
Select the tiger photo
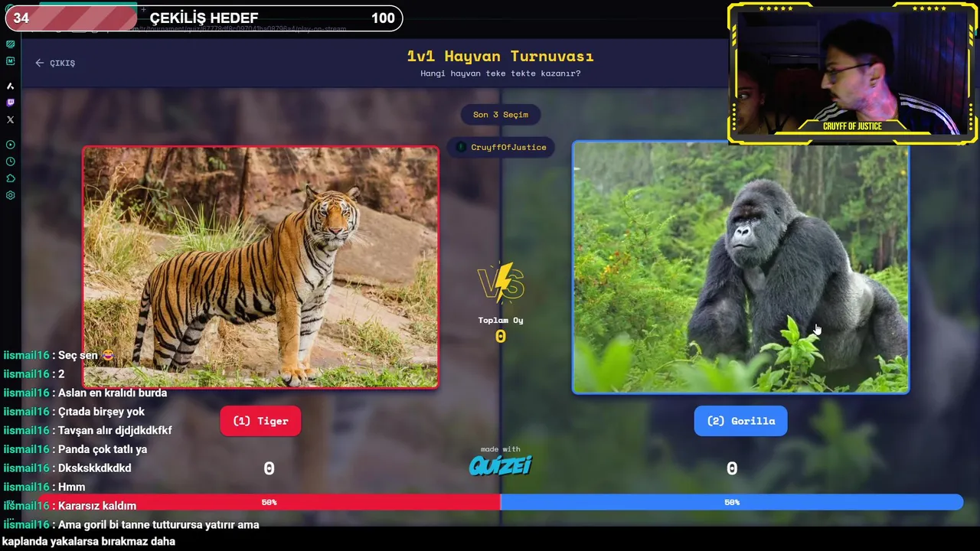click(260, 267)
